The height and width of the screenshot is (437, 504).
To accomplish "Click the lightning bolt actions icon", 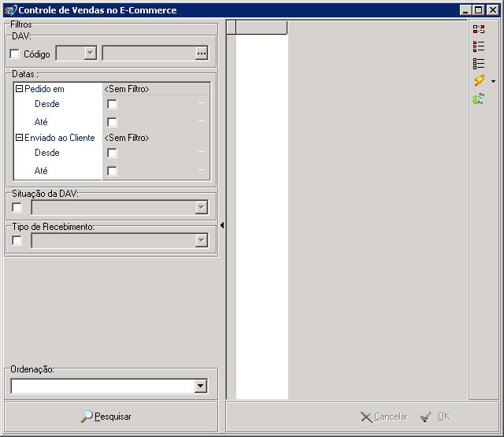I will click(479, 80).
